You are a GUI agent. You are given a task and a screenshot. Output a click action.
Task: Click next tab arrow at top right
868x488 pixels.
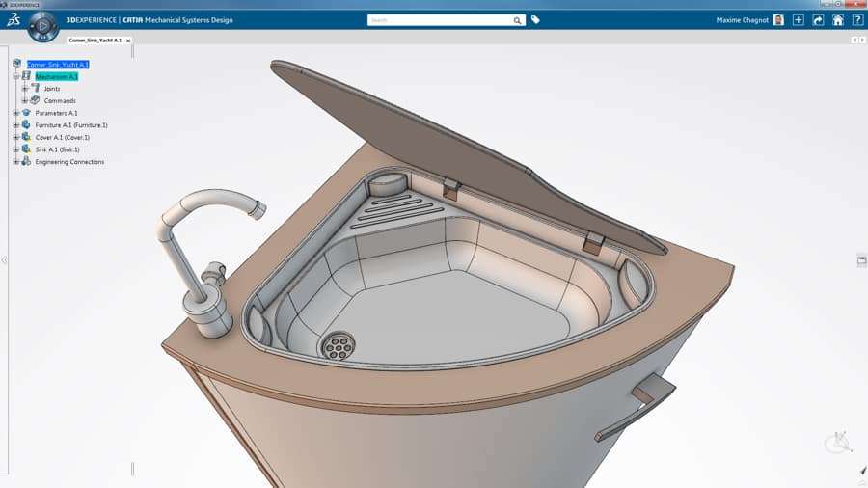862,40
